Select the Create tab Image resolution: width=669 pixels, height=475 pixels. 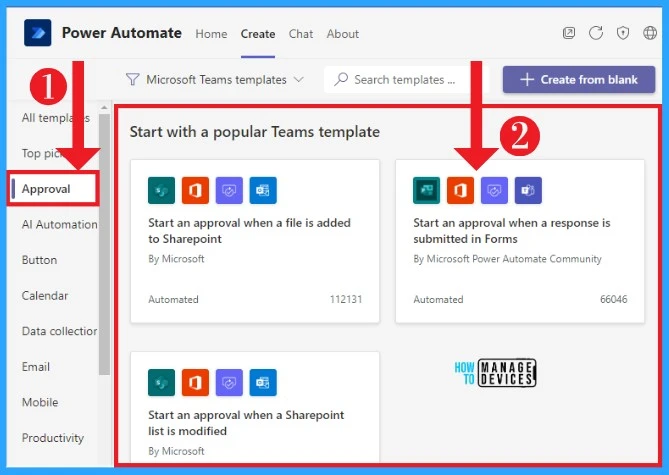(x=258, y=34)
